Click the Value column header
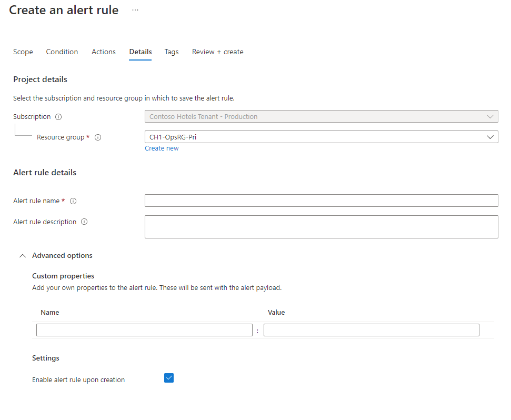Screen dimensions: 511x420 click(276, 313)
